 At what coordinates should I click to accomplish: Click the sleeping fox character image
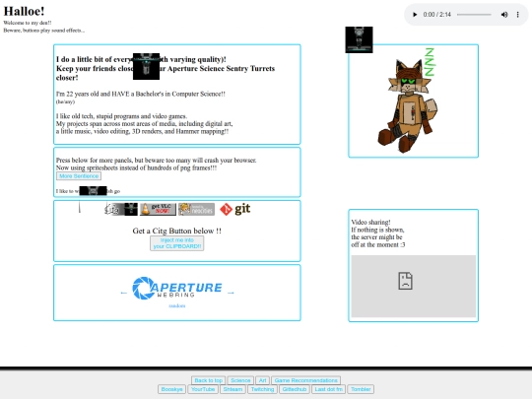[x=409, y=101]
